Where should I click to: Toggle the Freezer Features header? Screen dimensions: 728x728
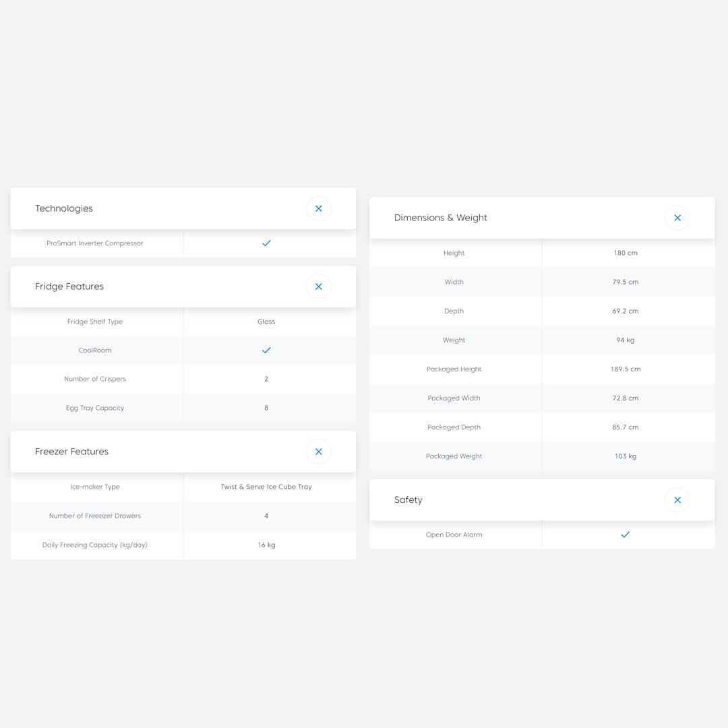(71, 452)
